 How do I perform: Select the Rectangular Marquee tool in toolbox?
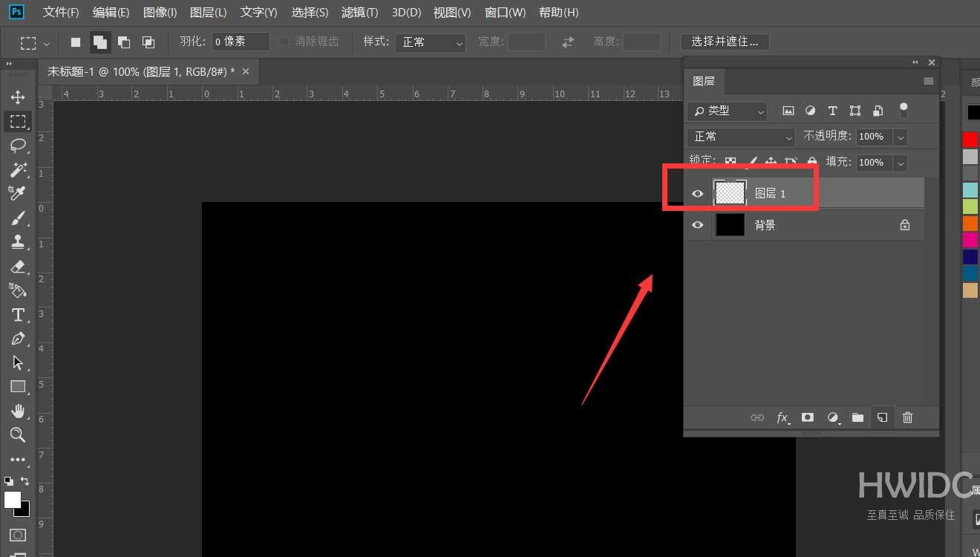(x=18, y=121)
